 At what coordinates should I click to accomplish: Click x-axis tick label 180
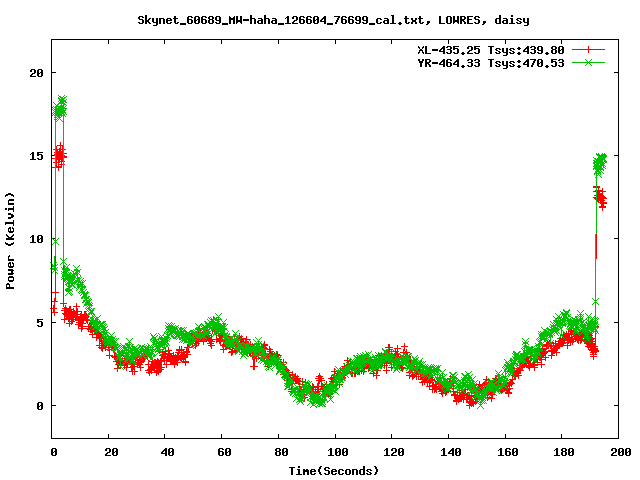pos(564,452)
